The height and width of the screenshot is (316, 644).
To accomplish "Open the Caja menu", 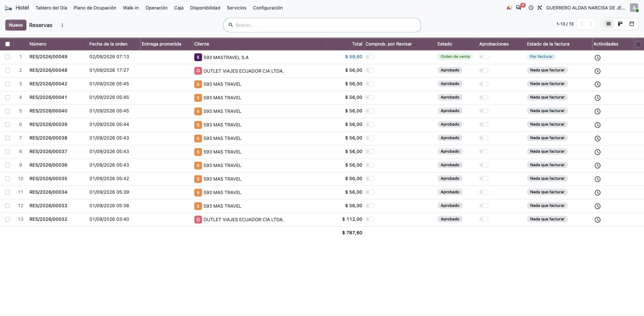I will coord(179,8).
